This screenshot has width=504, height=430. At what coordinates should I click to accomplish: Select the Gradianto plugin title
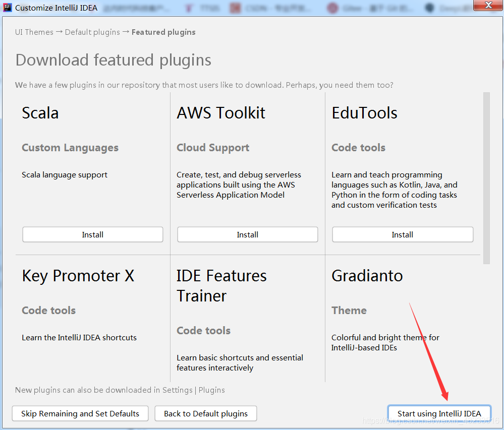point(367,276)
